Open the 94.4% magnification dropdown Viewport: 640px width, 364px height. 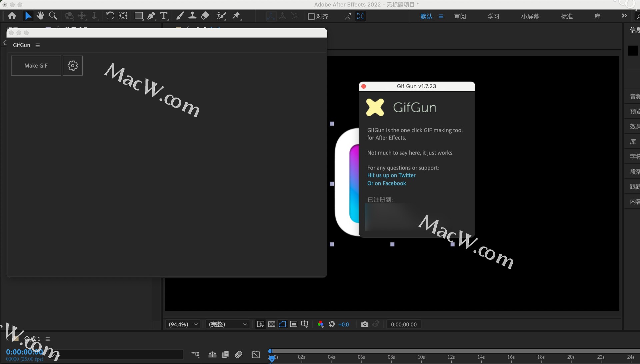(183, 324)
